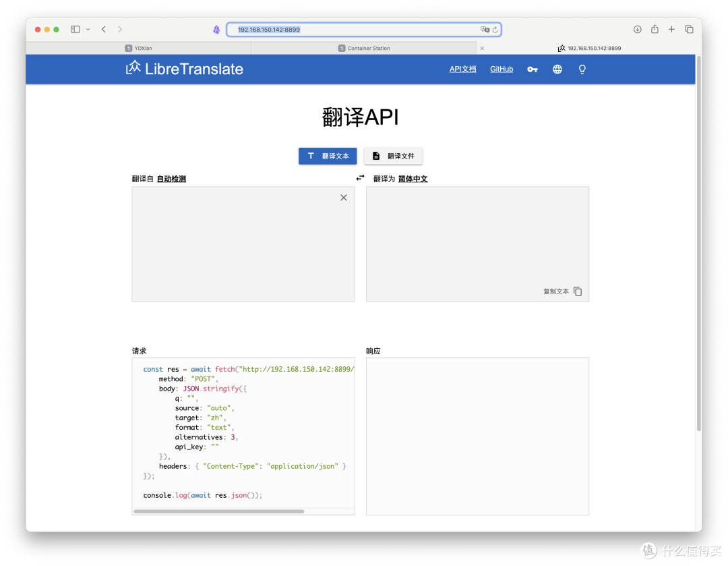Close the current tab with its X
The height and width of the screenshot is (566, 728).
pos(482,49)
